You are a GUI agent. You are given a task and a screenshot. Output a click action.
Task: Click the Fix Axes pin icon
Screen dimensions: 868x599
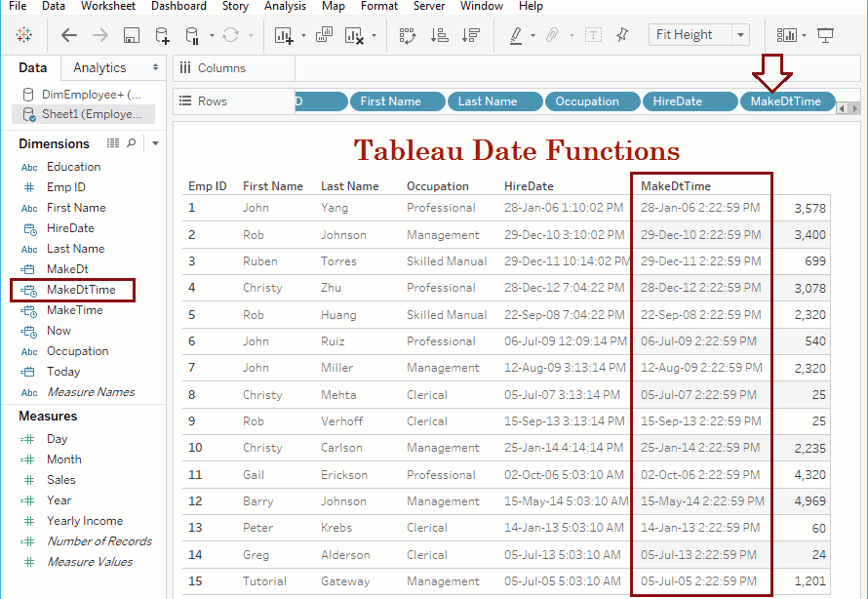(x=622, y=35)
